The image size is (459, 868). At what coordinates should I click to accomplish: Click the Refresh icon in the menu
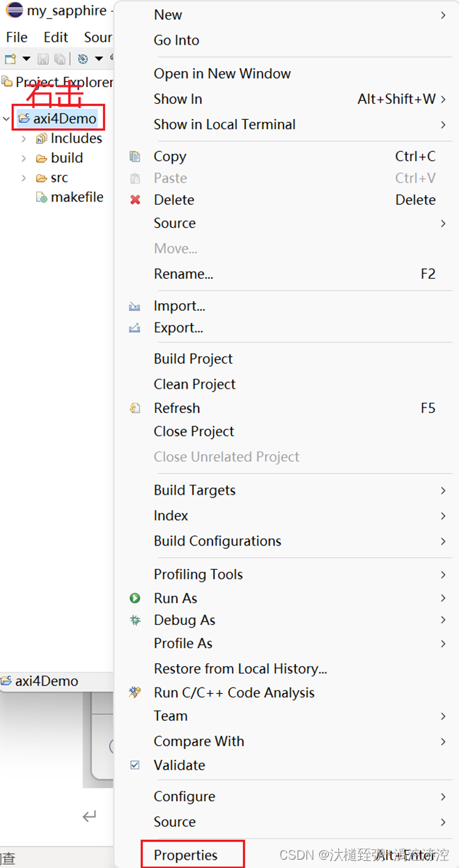135,408
